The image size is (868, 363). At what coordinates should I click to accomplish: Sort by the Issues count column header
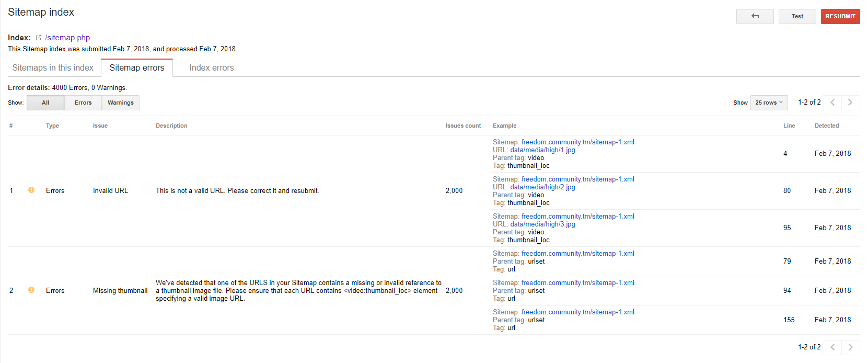click(x=463, y=126)
